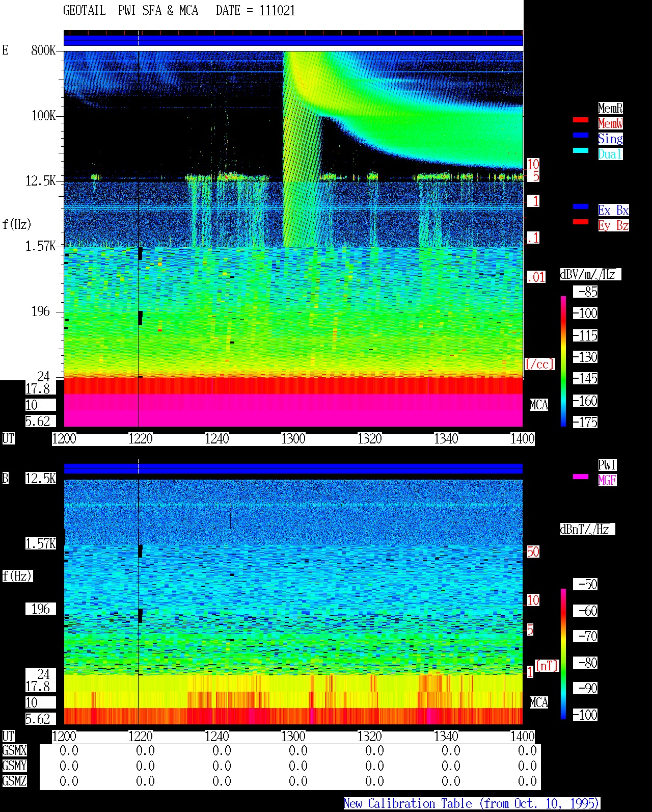Click the -85 color scale value

pyautogui.click(x=585, y=292)
